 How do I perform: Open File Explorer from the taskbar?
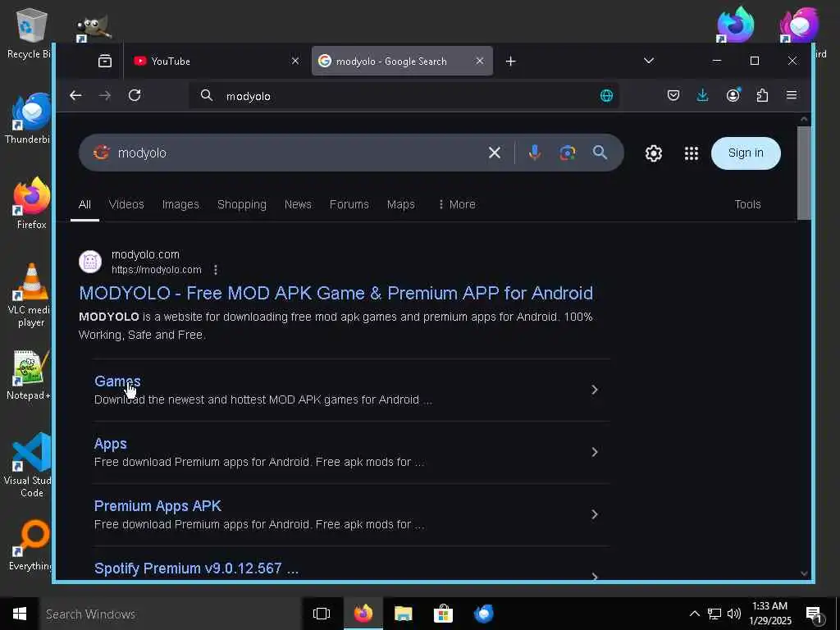tap(403, 614)
